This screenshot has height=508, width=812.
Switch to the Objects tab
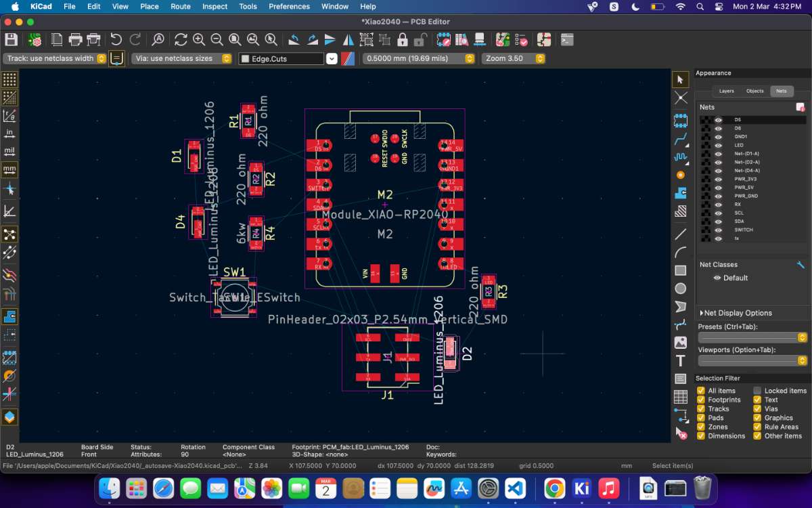(x=754, y=91)
